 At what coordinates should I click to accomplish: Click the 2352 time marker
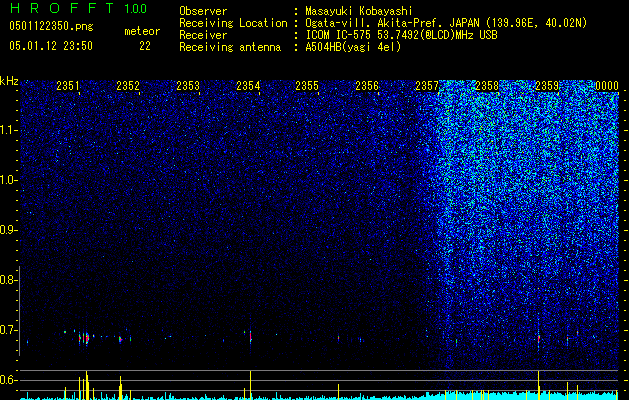[128, 86]
